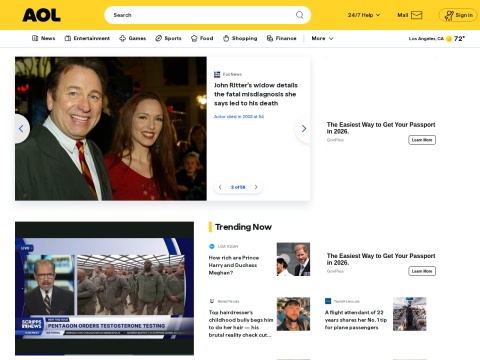
Task: Open John Ritter's widow article headline
Action: [256, 94]
